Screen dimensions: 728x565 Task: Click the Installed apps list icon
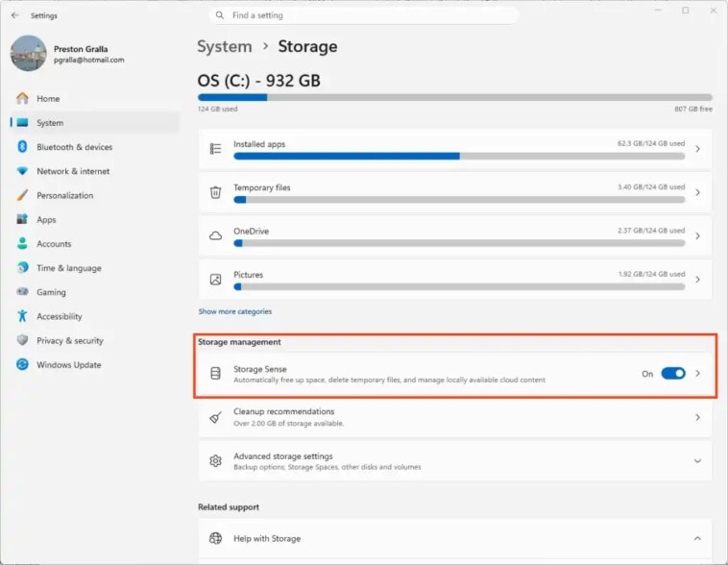pos(215,149)
